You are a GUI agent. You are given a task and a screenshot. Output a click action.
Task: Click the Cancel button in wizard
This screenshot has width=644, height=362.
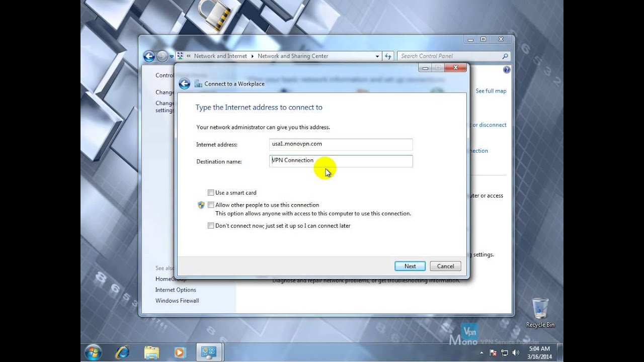point(445,266)
